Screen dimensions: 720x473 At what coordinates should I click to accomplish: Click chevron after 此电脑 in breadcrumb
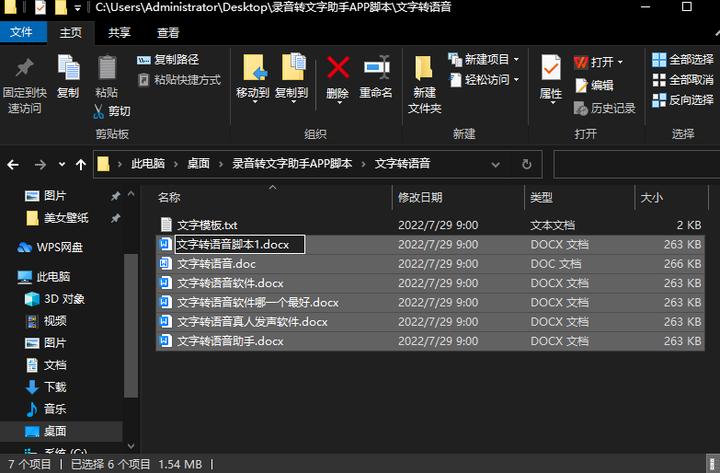[175, 164]
